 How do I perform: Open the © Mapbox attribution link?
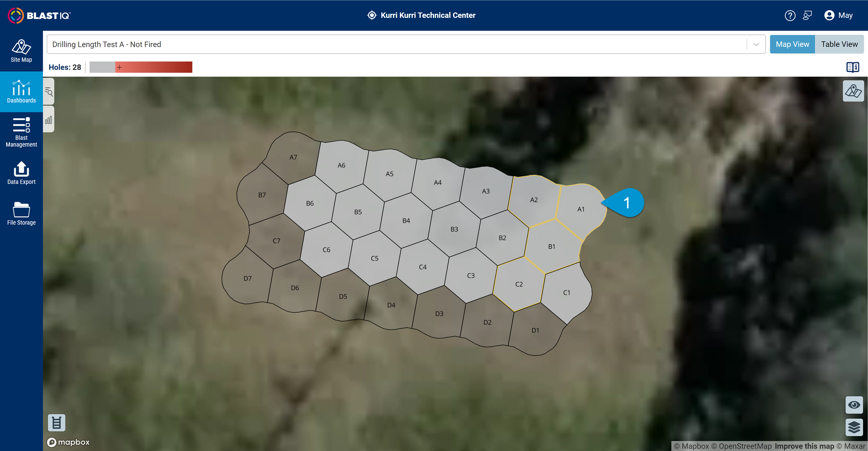(691, 446)
